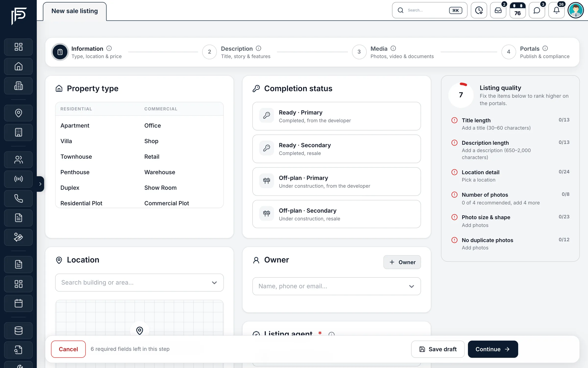Click the Title length quality item
This screenshot has height=368, width=588.
click(x=510, y=124)
